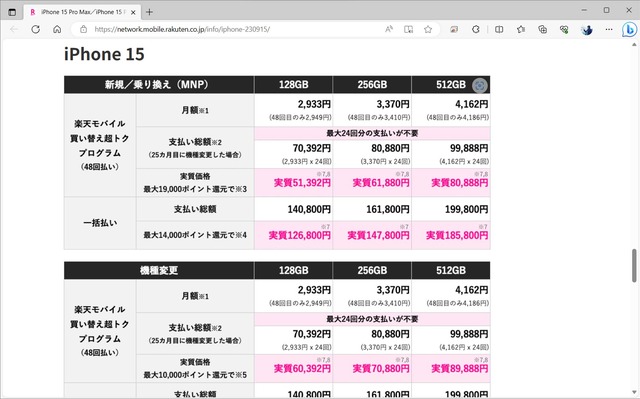Click 80,880円 total in 機種変更 table
Viewport: 640px width, 399px height.
point(390,334)
